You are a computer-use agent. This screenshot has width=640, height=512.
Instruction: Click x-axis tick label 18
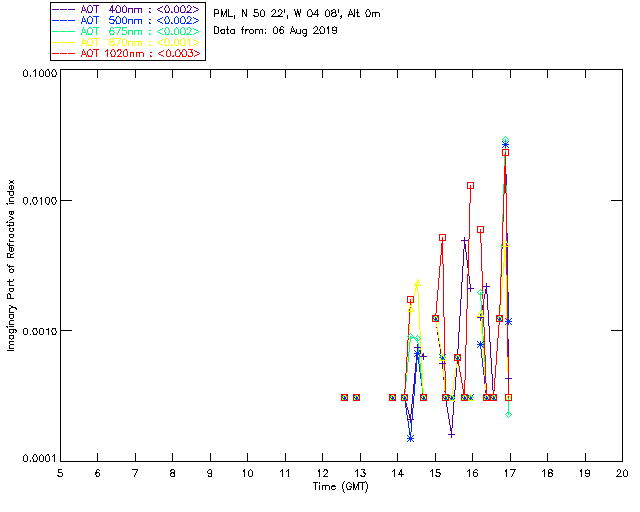coord(548,473)
